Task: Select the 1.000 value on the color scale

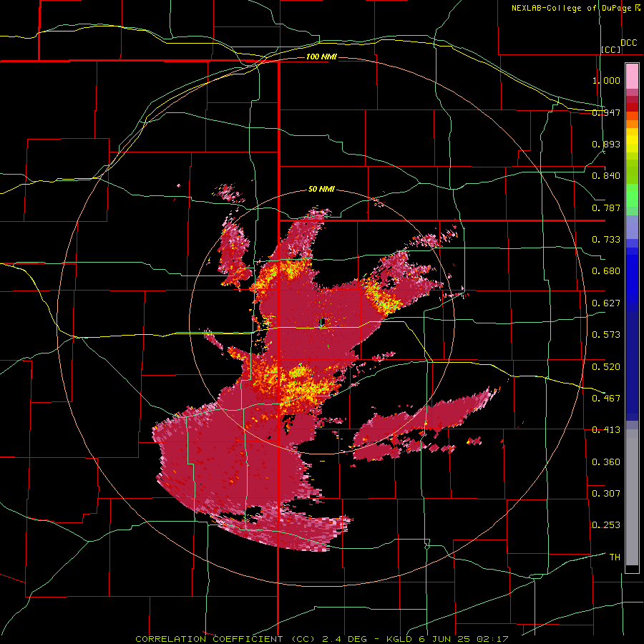Action: [x=606, y=80]
